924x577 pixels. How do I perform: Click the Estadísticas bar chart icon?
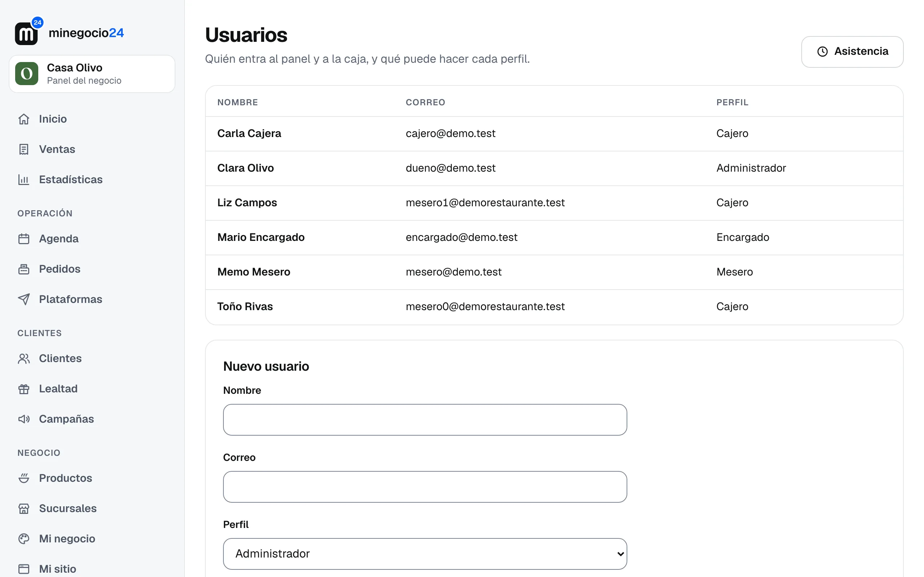click(x=24, y=180)
